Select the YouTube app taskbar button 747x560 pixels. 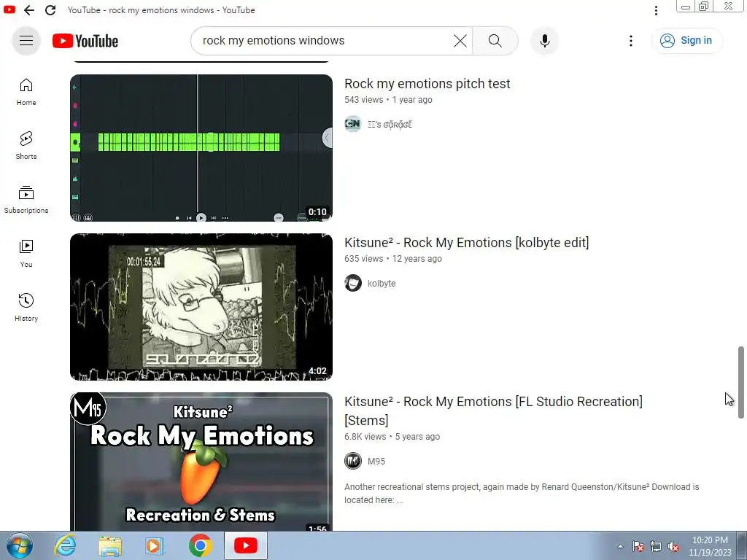click(246, 545)
